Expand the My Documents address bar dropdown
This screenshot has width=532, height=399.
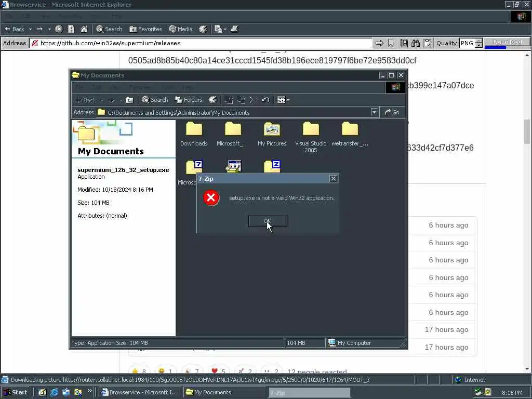point(374,112)
